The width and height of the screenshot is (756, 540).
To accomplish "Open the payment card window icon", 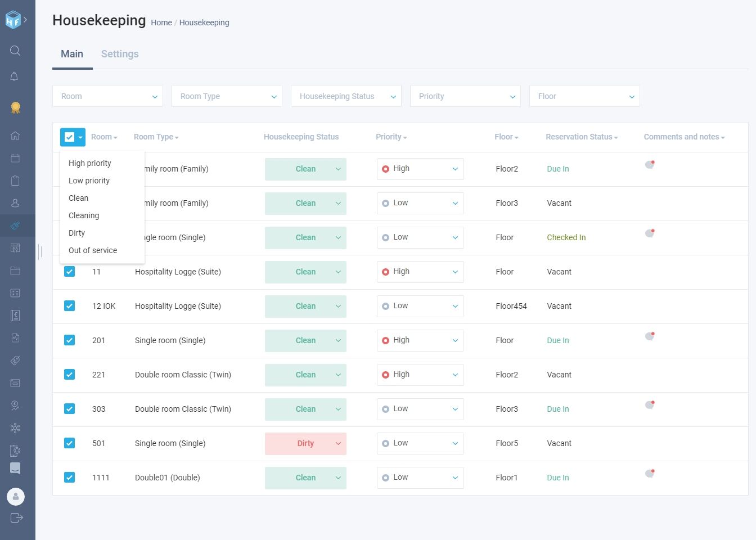I will (x=15, y=383).
